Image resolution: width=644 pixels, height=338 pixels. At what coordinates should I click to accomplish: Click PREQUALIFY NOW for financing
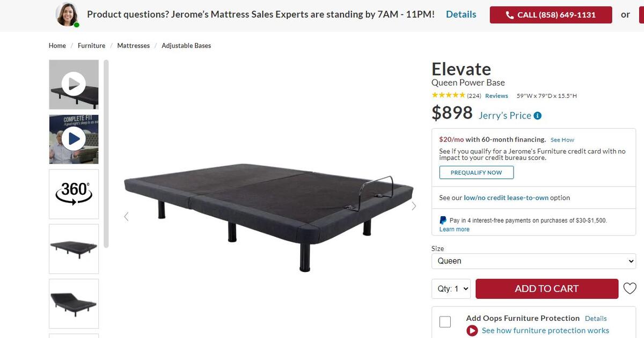coord(476,172)
